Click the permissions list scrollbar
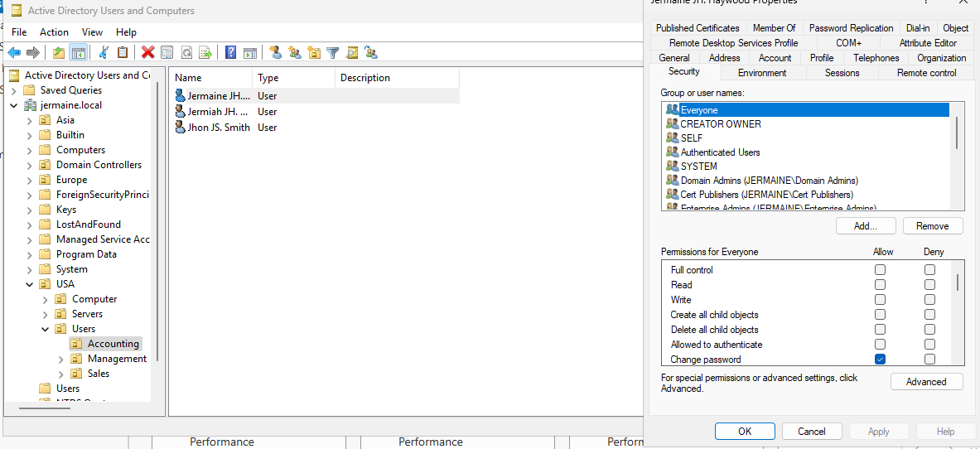 tap(957, 282)
